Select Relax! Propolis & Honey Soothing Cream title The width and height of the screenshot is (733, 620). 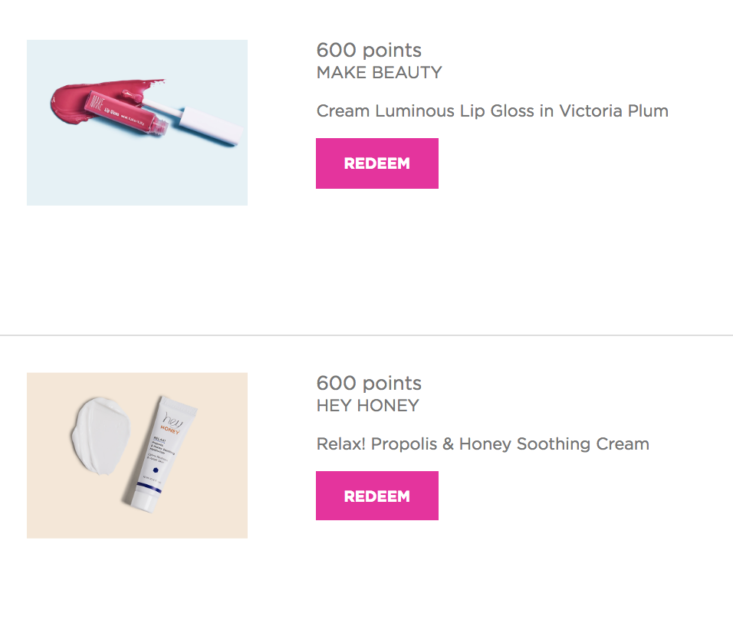click(483, 444)
